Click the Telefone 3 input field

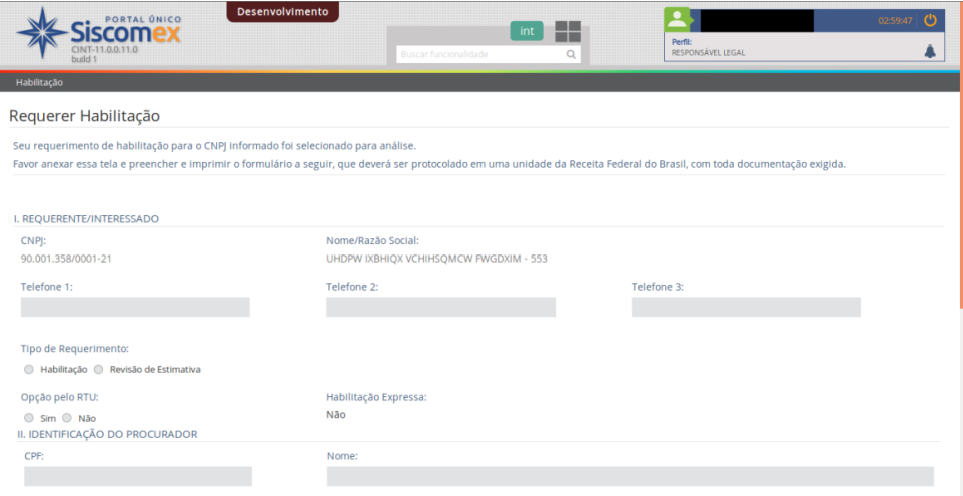[x=745, y=308]
